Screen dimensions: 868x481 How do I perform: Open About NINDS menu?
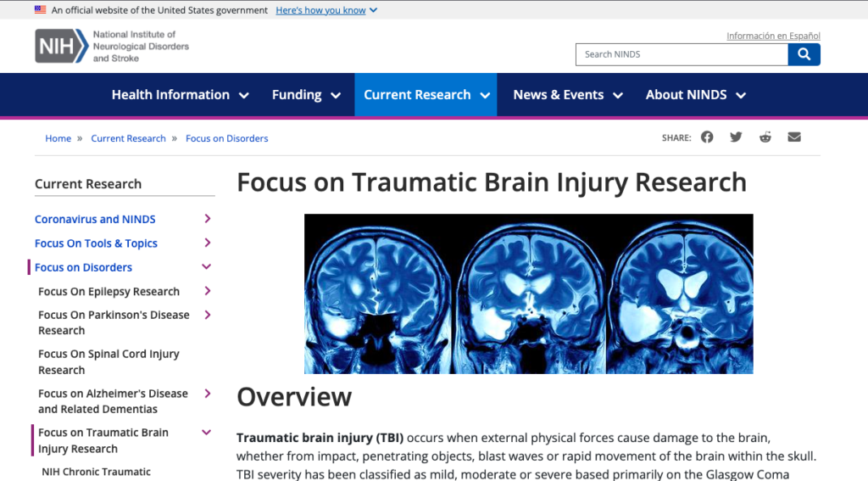pyautogui.click(x=696, y=95)
